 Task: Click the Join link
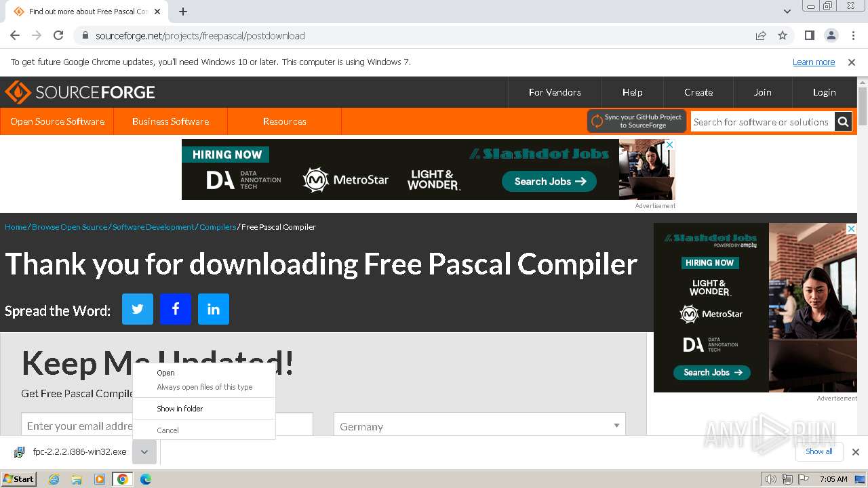(763, 92)
